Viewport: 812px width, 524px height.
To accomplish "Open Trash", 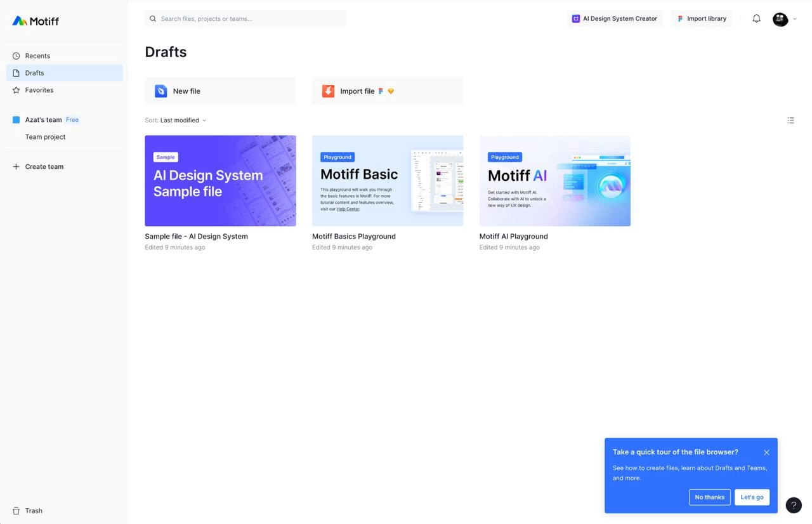I will tap(65, 511).
